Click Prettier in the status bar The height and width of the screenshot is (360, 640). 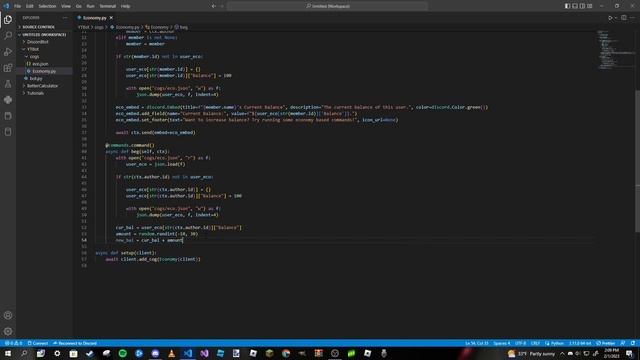tap(606, 343)
